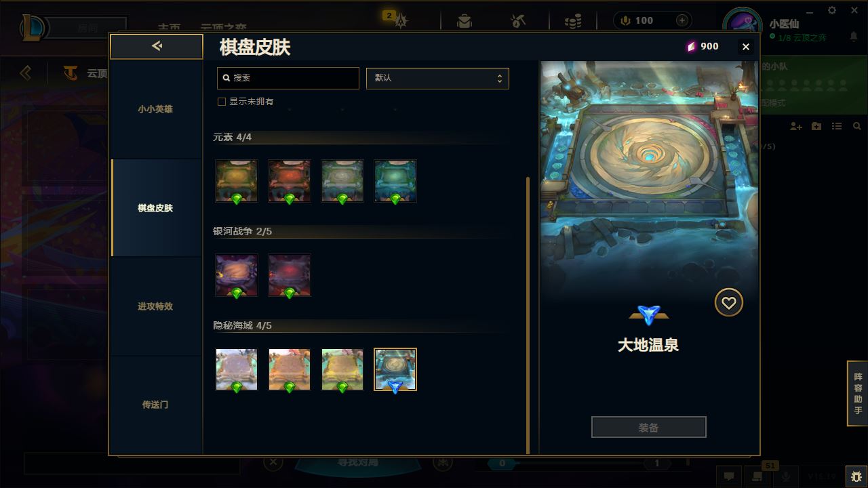The height and width of the screenshot is (488, 868).
Task: Toggle the 显示未拥有 checkbox
Action: [x=221, y=102]
